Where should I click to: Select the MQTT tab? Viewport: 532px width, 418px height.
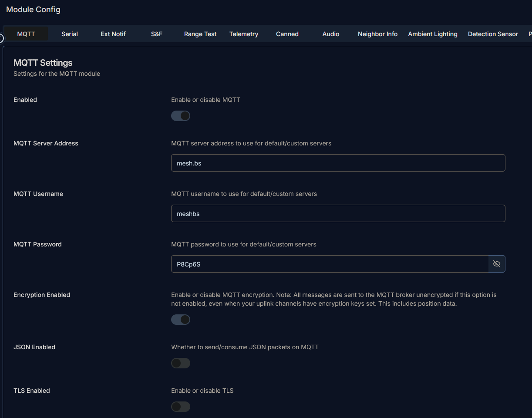point(26,34)
